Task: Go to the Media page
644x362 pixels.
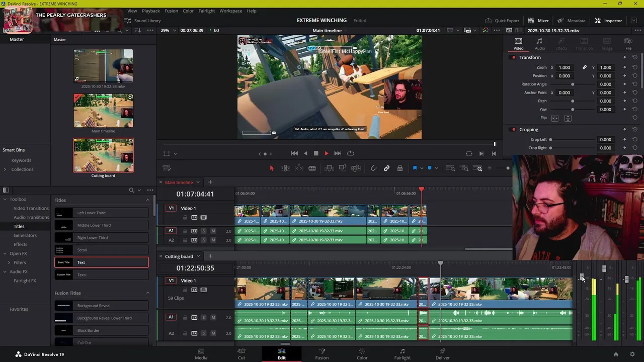Action: point(201,354)
